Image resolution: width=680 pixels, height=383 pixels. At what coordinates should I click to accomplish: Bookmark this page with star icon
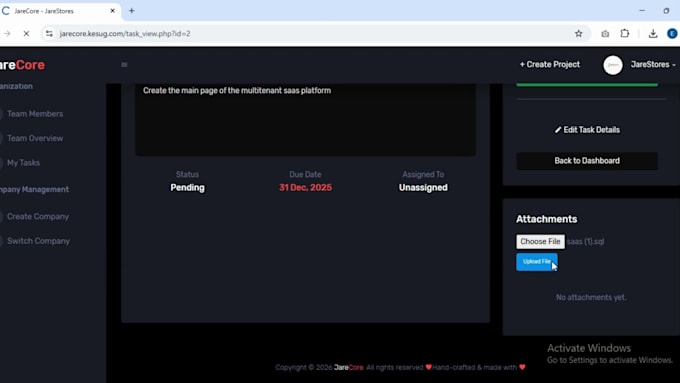[x=579, y=33]
